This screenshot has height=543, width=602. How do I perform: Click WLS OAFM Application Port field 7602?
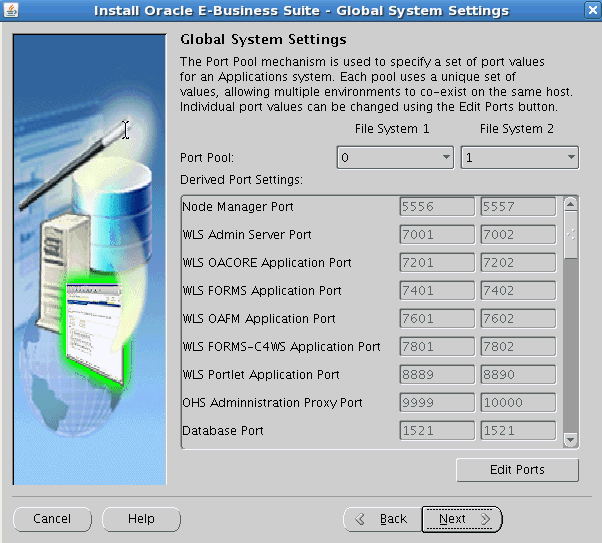coord(518,319)
